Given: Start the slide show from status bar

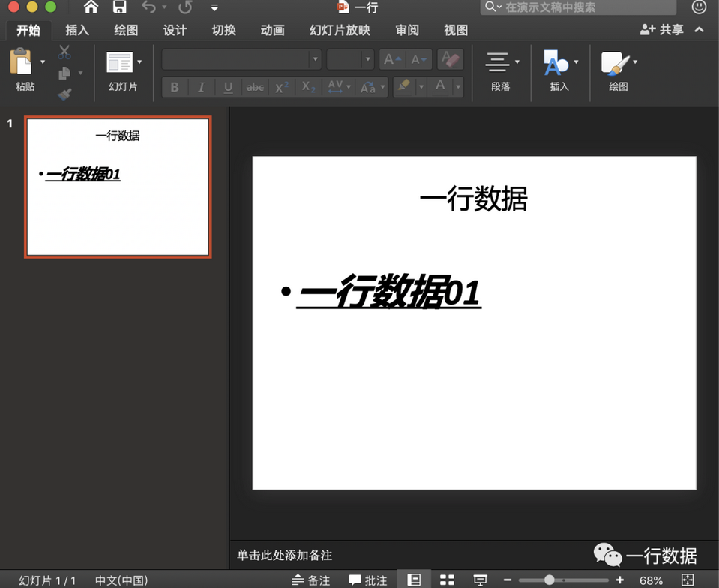Looking at the screenshot, I should coord(480,580).
